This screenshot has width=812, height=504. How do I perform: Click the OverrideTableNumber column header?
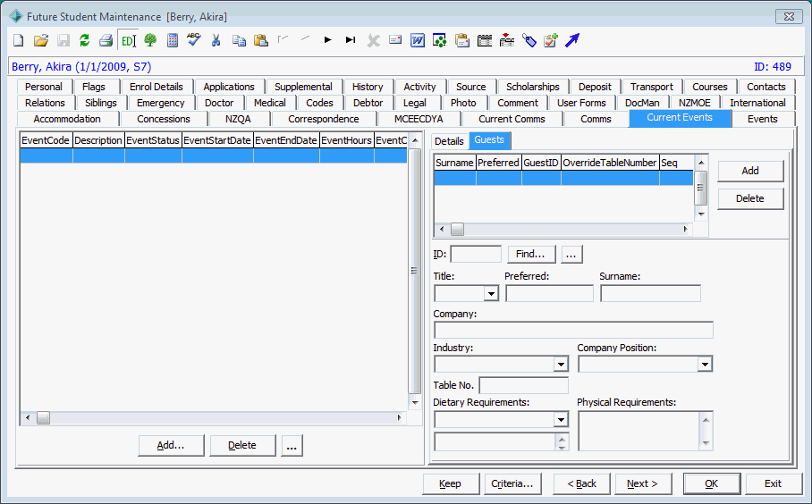tap(610, 163)
